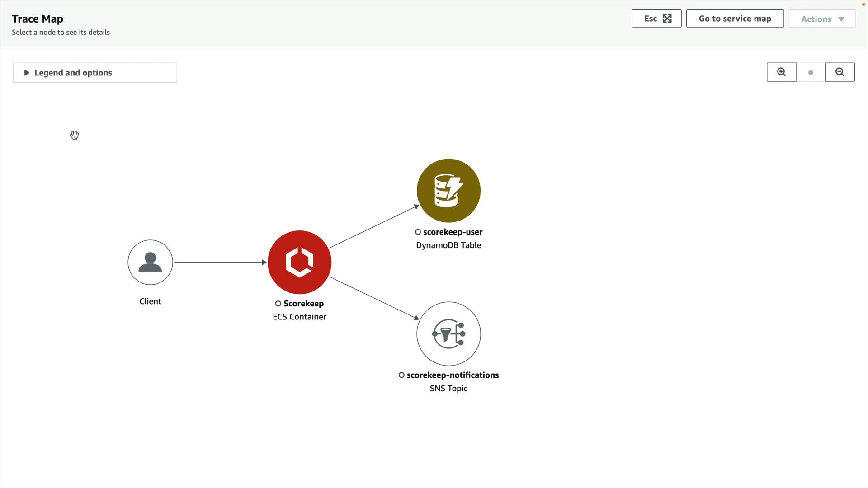
Task: Click the arrow edge from Client to Scorekeep
Action: 220,262
